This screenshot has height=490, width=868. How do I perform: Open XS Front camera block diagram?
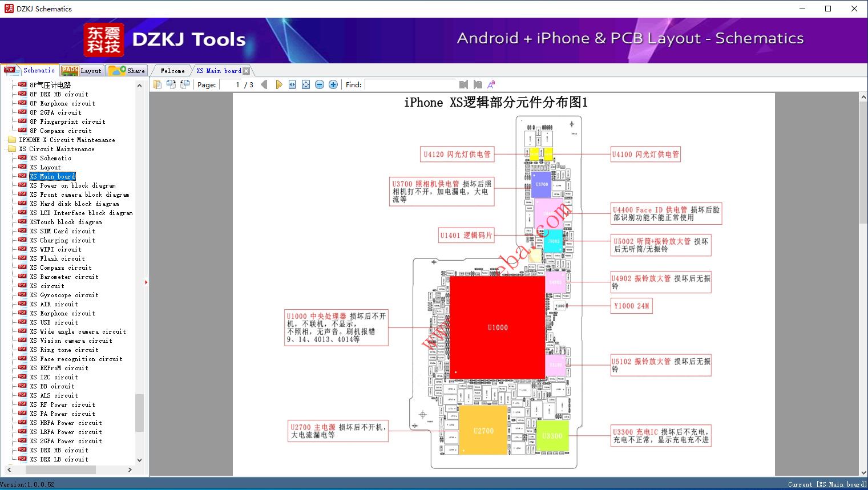click(x=79, y=195)
